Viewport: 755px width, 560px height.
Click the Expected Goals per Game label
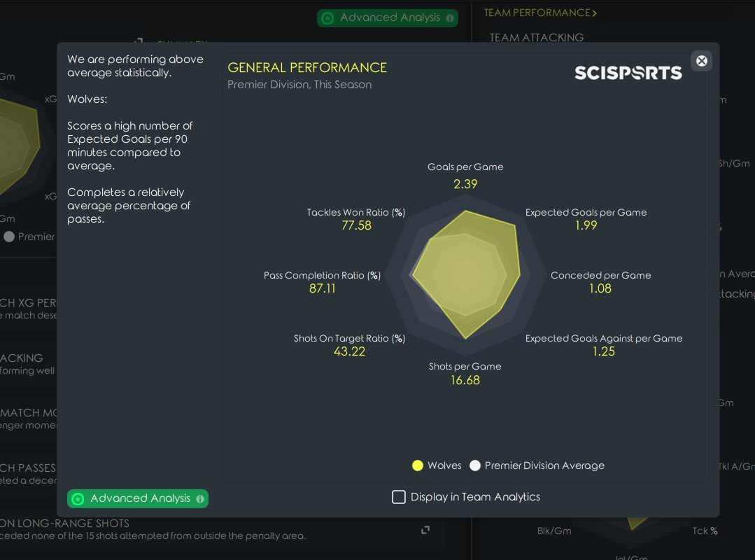coord(586,212)
